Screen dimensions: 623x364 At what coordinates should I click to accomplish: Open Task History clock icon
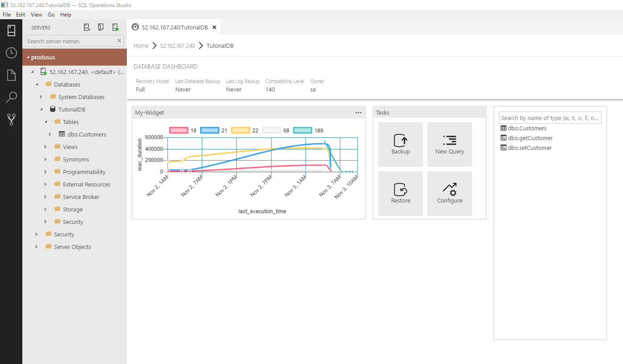click(x=11, y=53)
